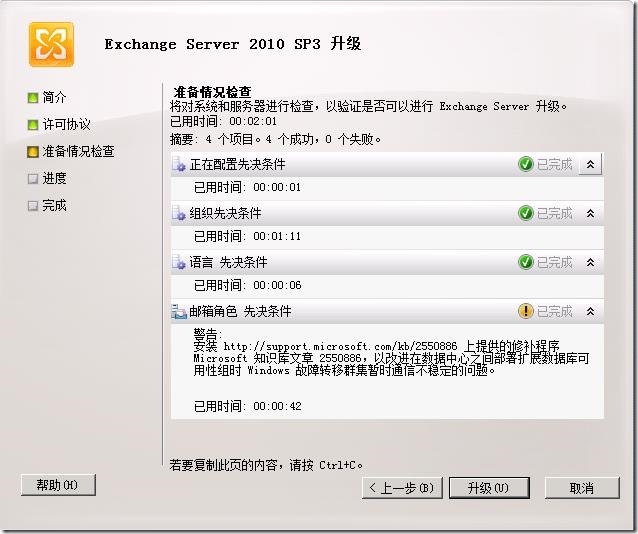Click the 邮箱角色 先决条件 header text
Image resolution: width=638 pixels, height=534 pixels.
240,311
